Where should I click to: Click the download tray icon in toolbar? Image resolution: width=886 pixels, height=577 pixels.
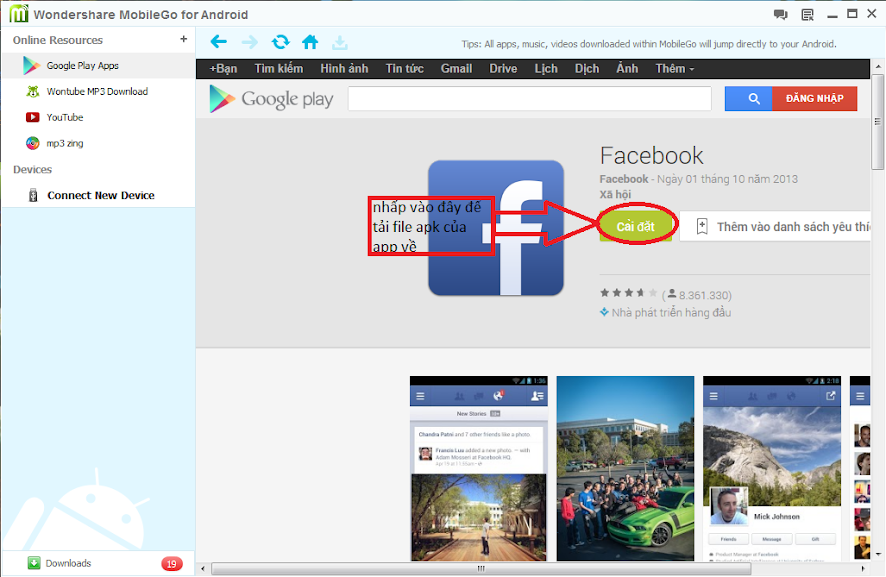click(340, 42)
